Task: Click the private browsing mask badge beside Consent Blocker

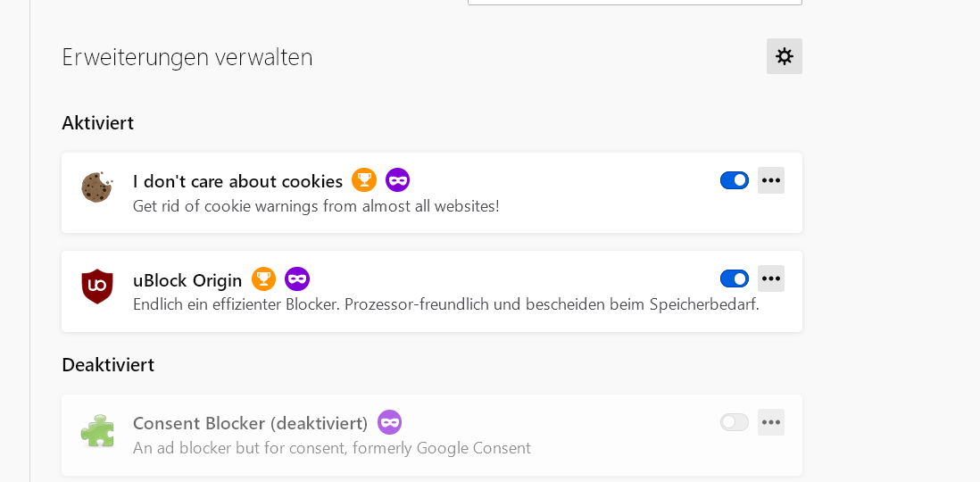Action: pyautogui.click(x=389, y=422)
